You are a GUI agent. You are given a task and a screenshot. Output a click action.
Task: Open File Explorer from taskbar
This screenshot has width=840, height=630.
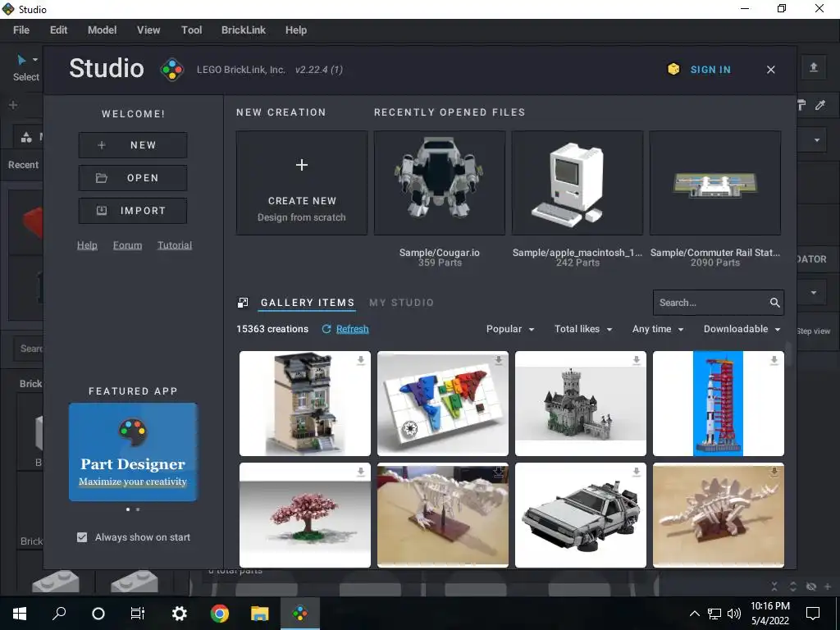(x=259, y=614)
